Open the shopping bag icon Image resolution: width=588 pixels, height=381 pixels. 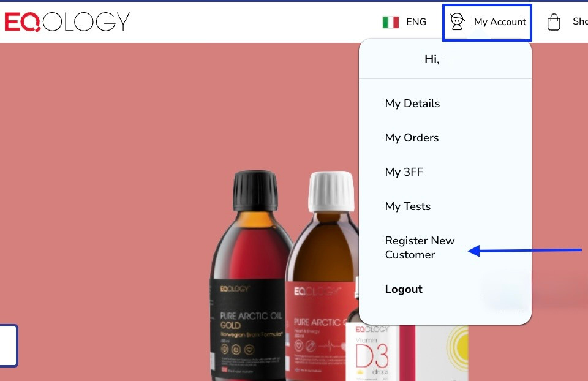(554, 22)
